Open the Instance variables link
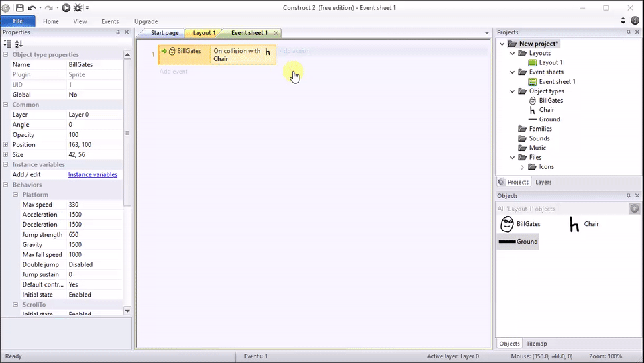The image size is (644, 363). pos(93,174)
